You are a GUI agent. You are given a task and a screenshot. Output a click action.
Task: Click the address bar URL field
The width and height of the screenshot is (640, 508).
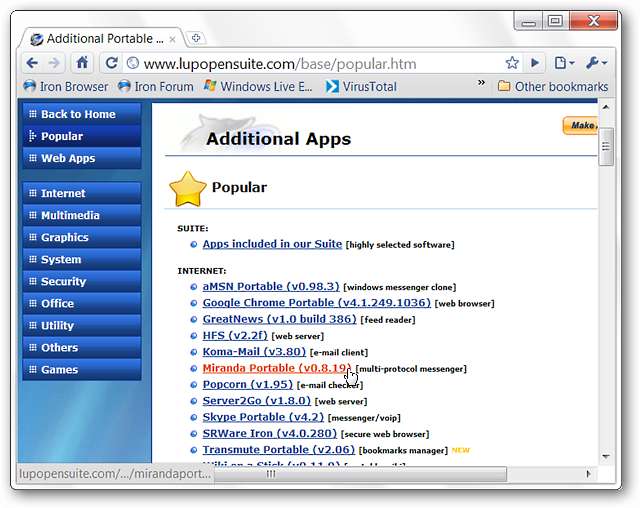tap(320, 62)
